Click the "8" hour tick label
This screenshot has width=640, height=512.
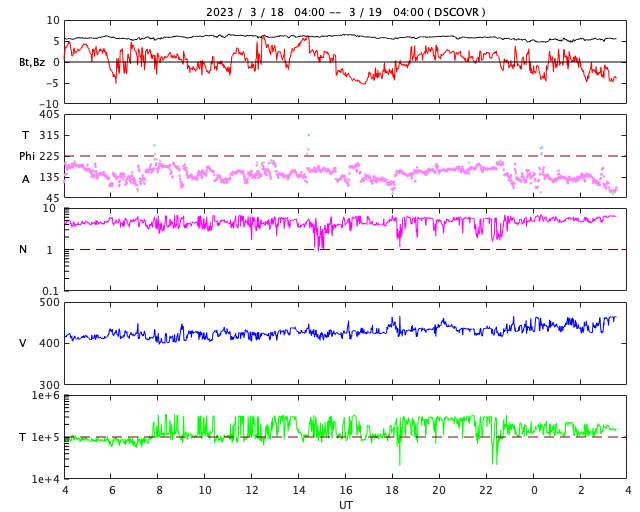pyautogui.click(x=159, y=490)
